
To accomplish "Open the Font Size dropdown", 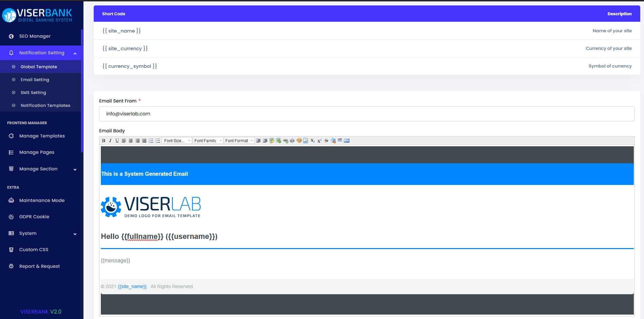I will [x=177, y=140].
